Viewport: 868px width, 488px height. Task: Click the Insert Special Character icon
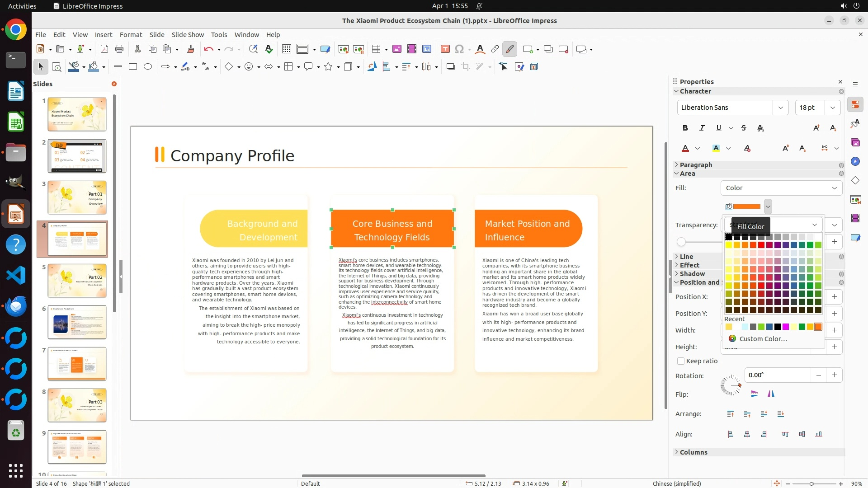(459, 49)
